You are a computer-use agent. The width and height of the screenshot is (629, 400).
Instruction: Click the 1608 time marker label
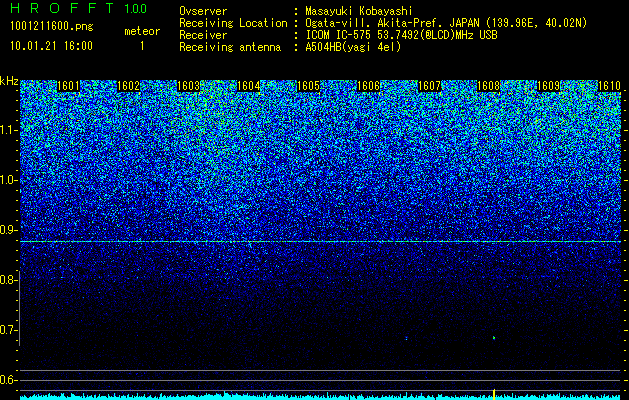pos(489,86)
